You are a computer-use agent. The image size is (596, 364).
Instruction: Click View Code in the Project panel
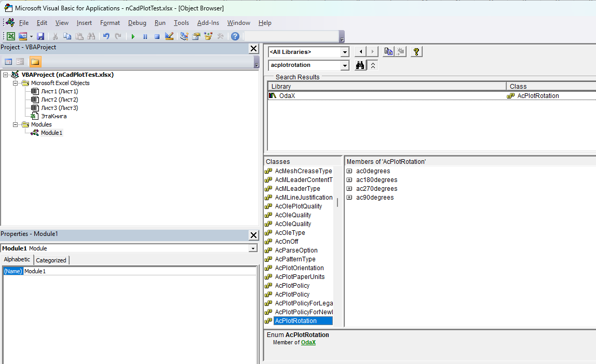click(8, 62)
